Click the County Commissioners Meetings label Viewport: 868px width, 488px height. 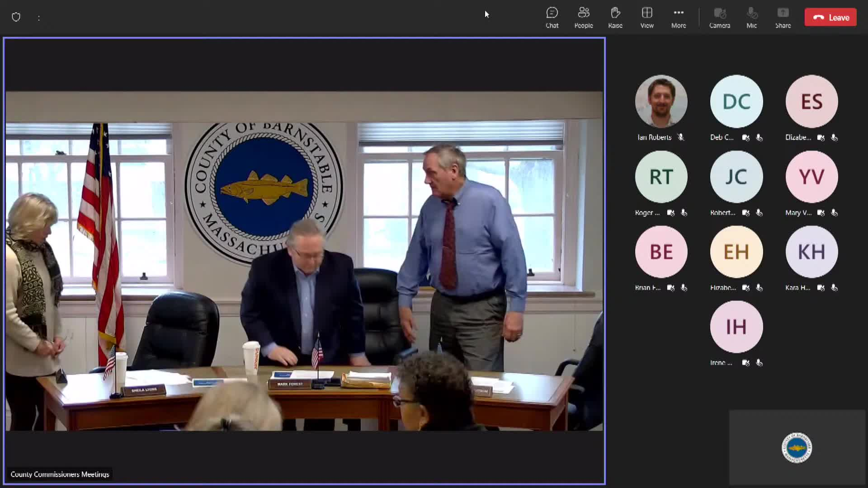point(60,474)
